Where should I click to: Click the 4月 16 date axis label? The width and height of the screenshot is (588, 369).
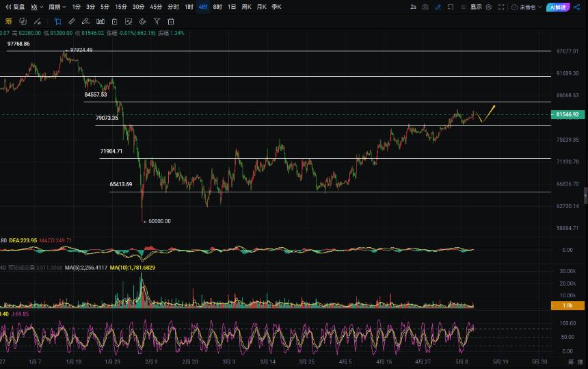click(x=384, y=361)
